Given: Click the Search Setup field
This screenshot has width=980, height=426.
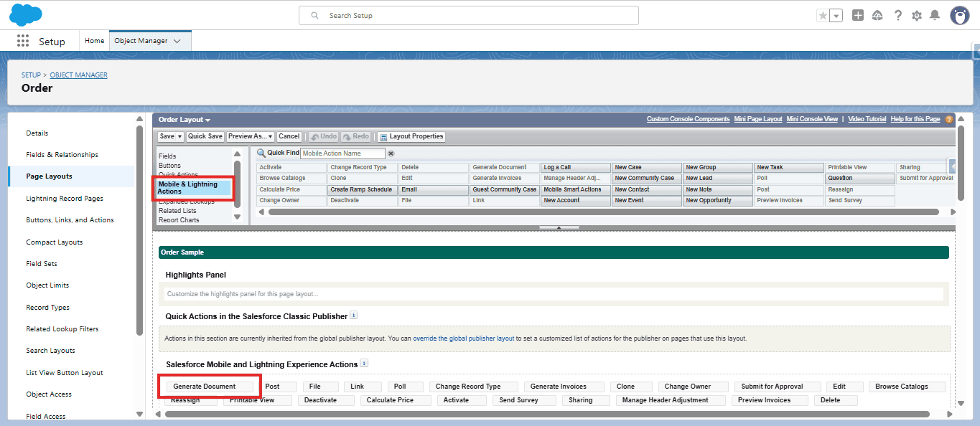Looking at the screenshot, I should [x=469, y=15].
